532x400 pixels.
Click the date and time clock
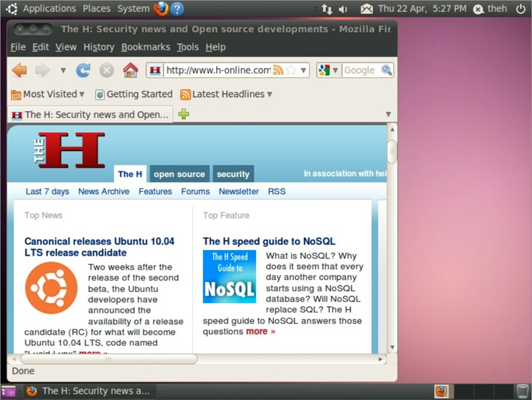422,9
